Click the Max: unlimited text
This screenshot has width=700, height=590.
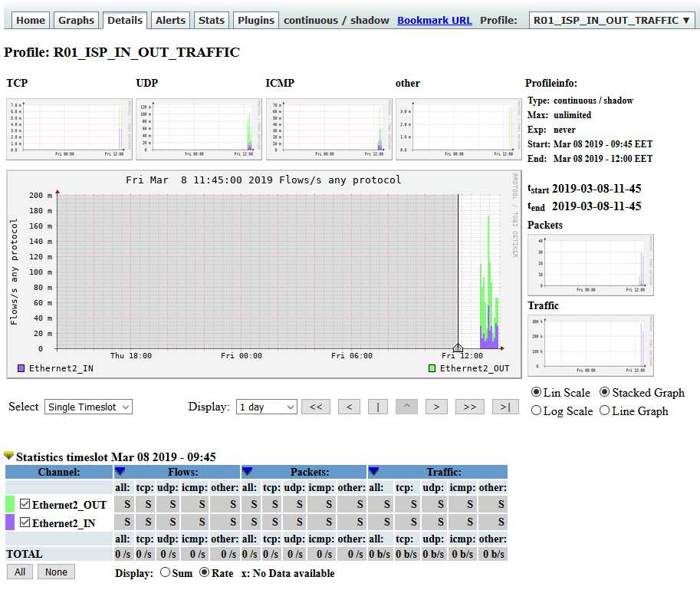(x=559, y=115)
